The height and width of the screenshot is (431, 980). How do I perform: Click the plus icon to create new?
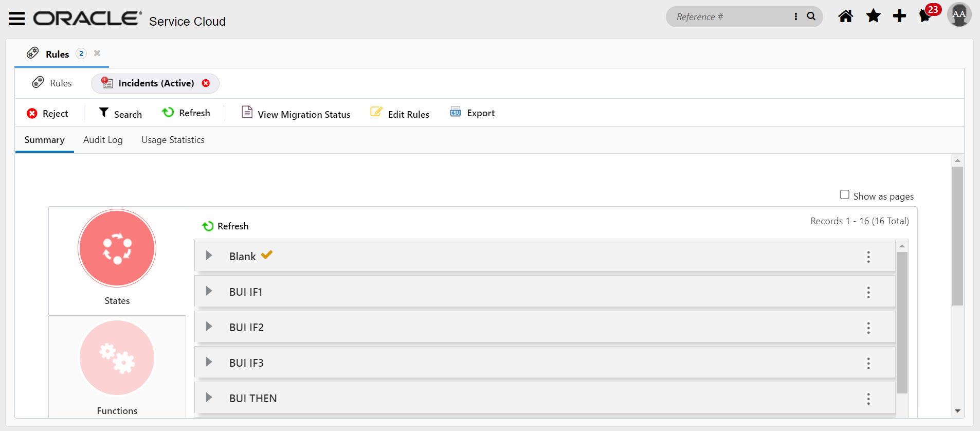pos(899,16)
